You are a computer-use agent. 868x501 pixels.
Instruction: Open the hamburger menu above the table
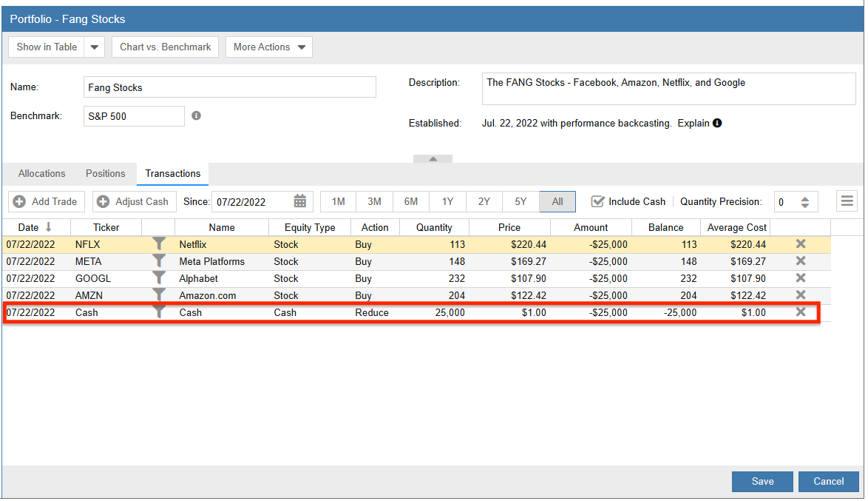(x=847, y=201)
